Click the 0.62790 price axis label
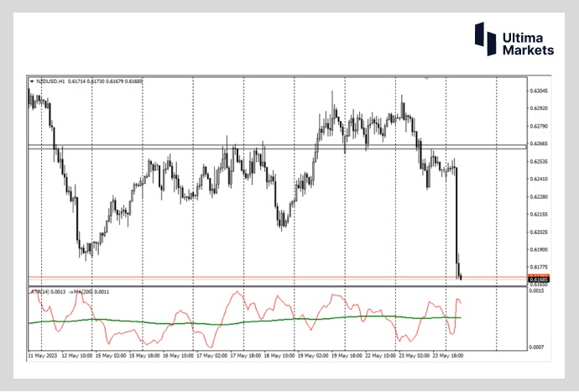579x392 pixels. click(539, 127)
